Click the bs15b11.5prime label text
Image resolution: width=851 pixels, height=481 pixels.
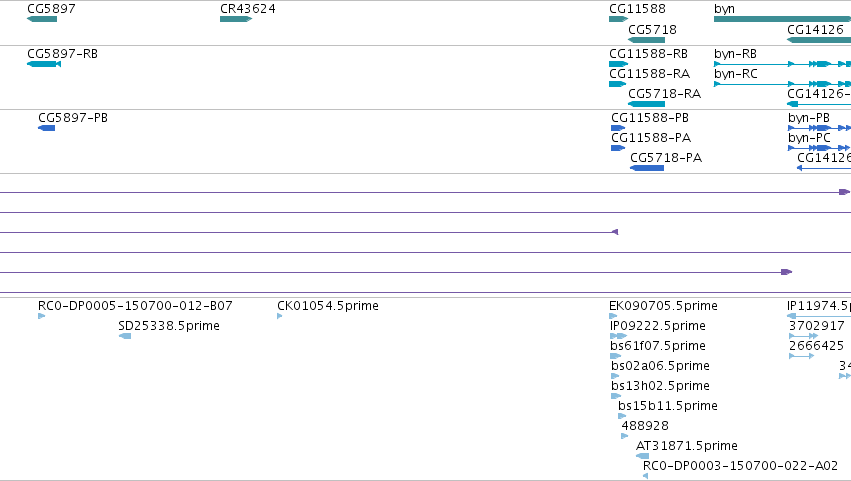pos(668,406)
